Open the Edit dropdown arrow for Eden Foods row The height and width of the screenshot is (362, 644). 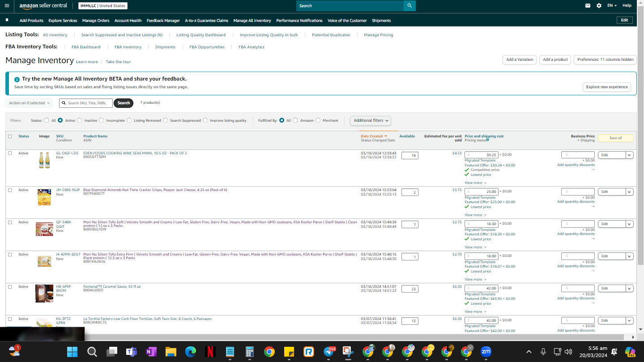click(629, 155)
